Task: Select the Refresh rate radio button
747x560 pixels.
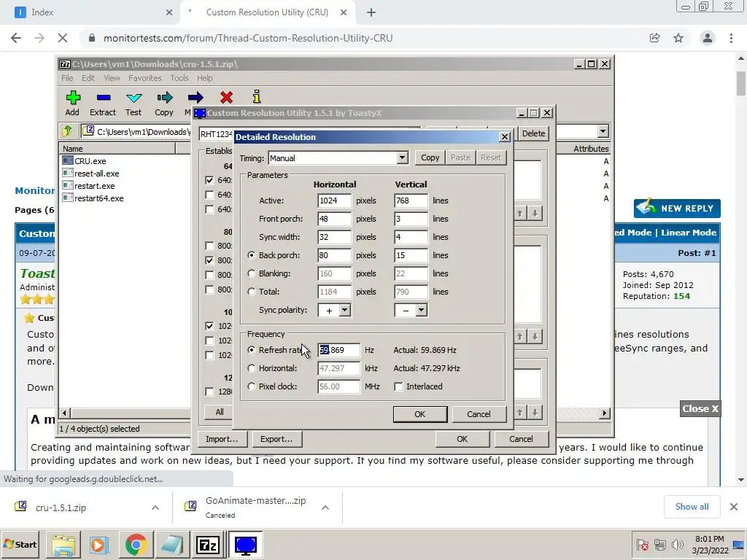Action: (252, 350)
